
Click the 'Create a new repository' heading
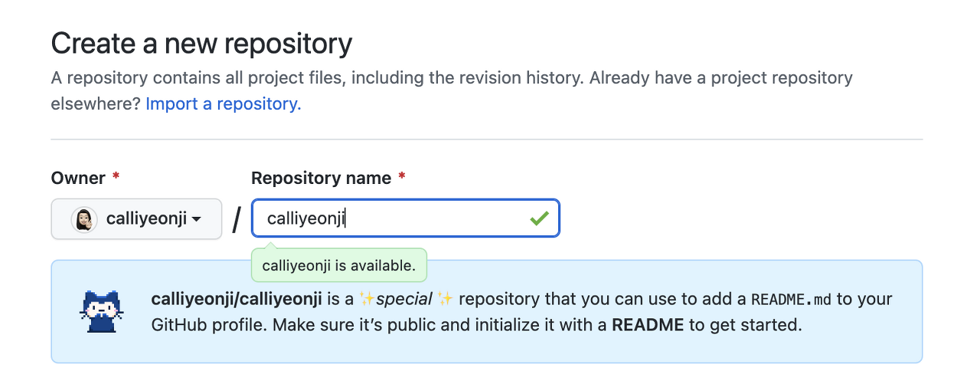pyautogui.click(x=202, y=44)
